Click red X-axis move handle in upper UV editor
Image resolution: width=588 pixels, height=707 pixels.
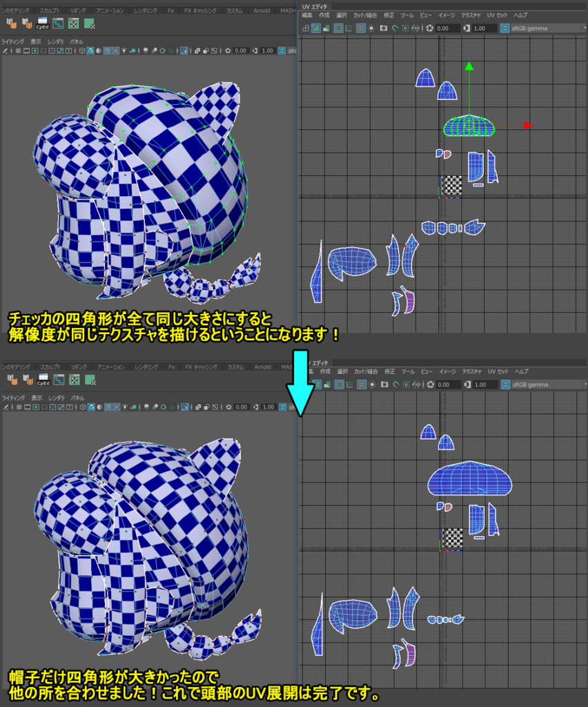coord(528,126)
